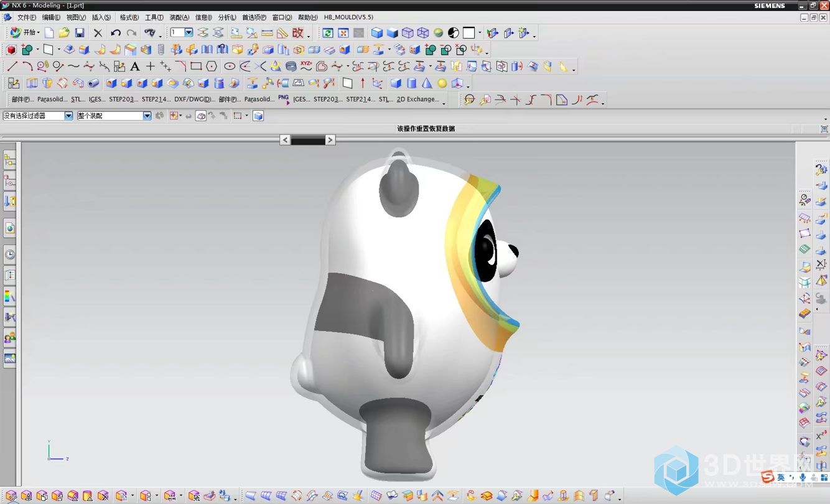
Task: Create a Cylinder primitive
Action: point(411,83)
